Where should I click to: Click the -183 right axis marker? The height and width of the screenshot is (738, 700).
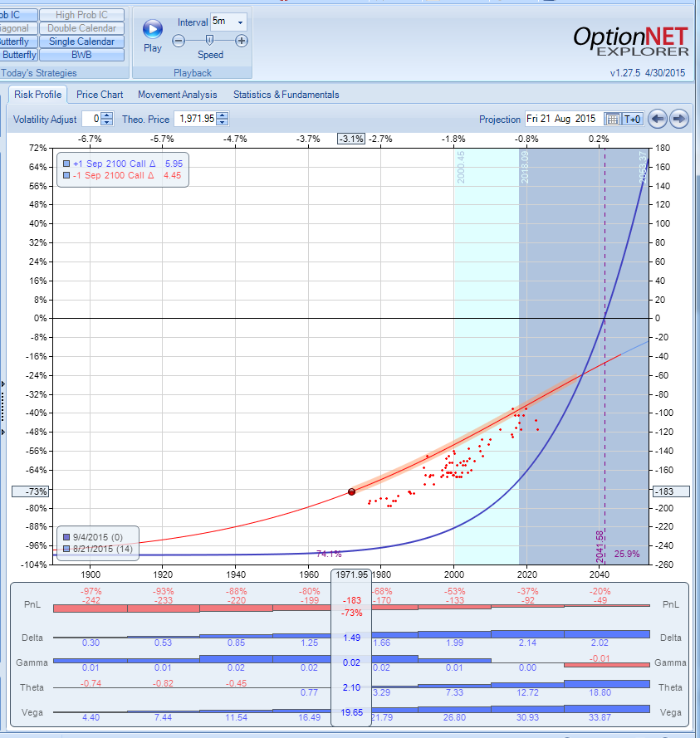point(671,491)
